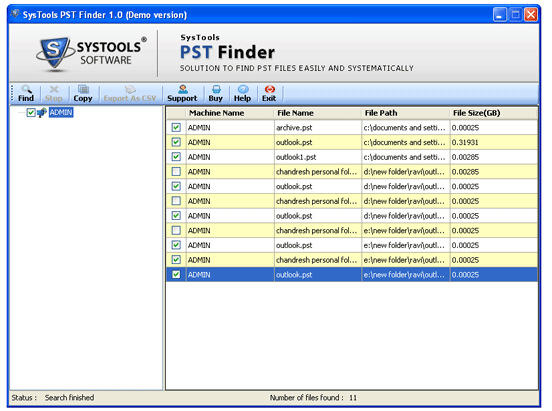Uncheck the outlook1.pst row checkbox

click(176, 157)
